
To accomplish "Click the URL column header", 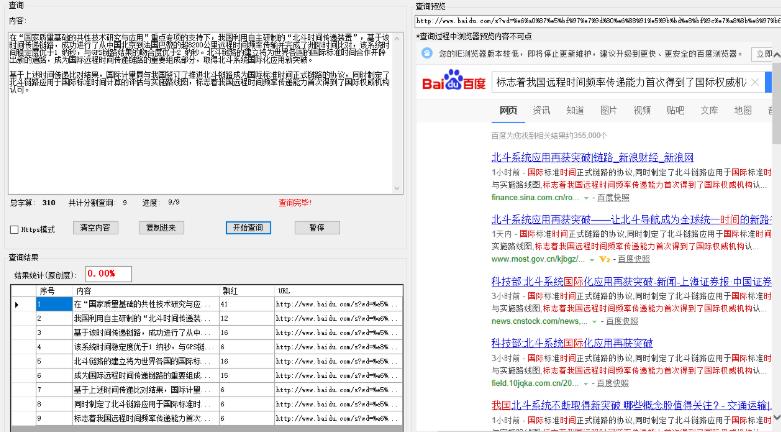I will (338, 290).
